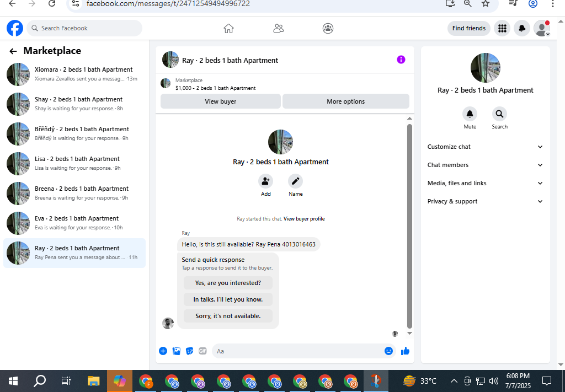Mute this chat with bell icon
This screenshot has width=565, height=392.
pos(470,114)
